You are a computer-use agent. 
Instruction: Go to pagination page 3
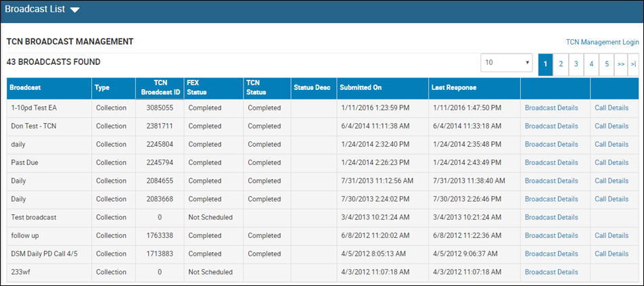click(x=576, y=64)
